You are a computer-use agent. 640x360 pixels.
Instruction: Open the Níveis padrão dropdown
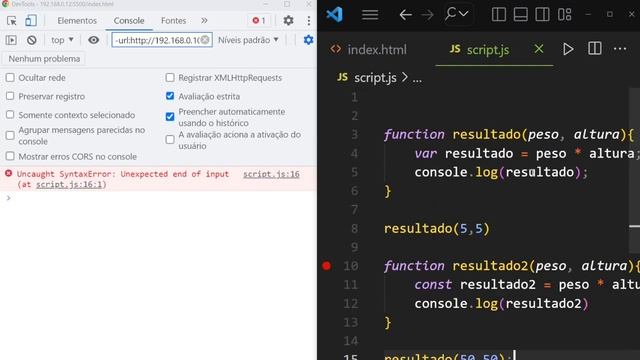pos(248,40)
